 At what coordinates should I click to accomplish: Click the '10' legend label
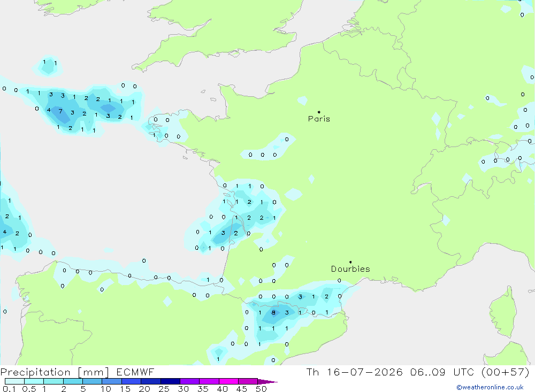tap(106, 389)
